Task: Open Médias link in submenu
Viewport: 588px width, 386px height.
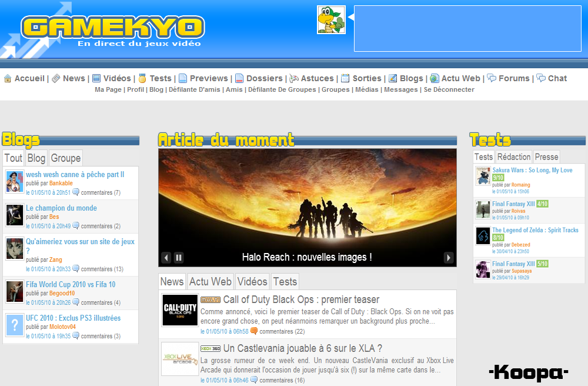Action: [367, 89]
